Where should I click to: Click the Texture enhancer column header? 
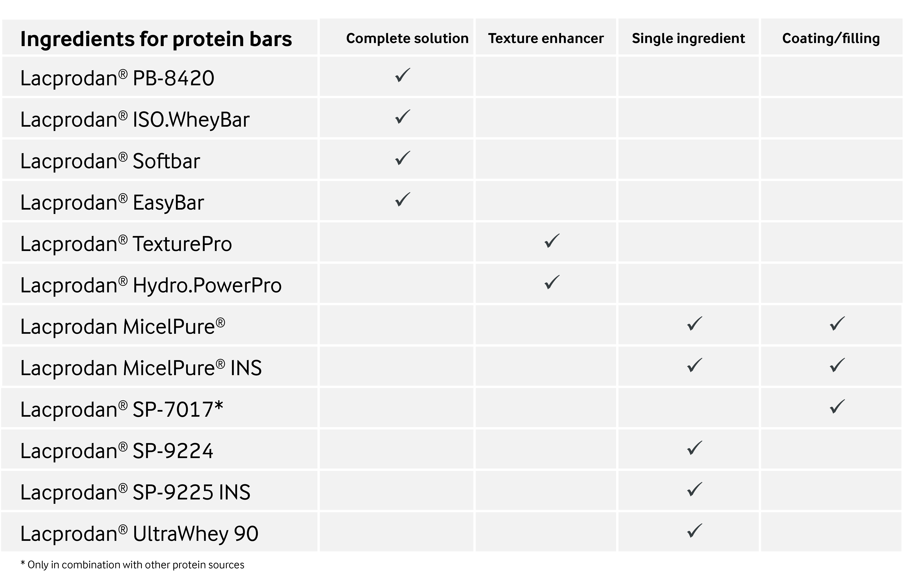click(x=546, y=38)
